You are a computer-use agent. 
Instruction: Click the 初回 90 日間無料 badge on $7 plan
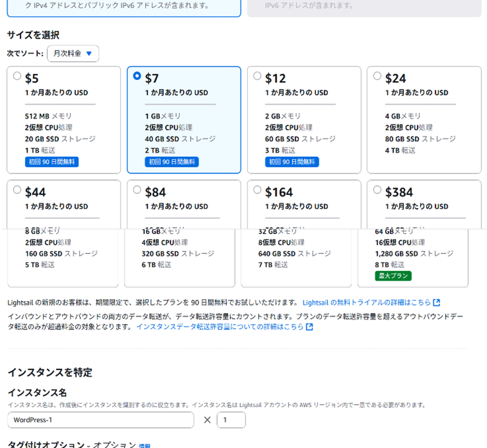pos(172,162)
